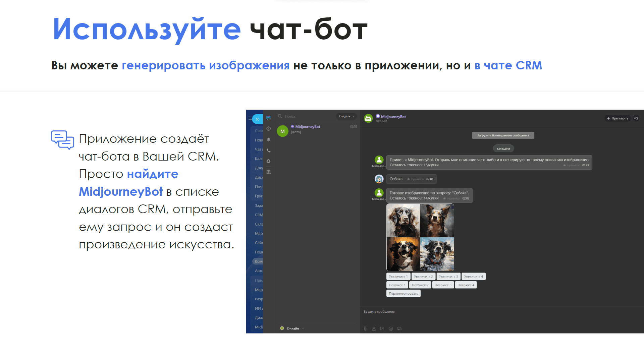The image size is (644, 362).
Task: Click Загрузить более ранние сообщения
Action: tap(503, 135)
